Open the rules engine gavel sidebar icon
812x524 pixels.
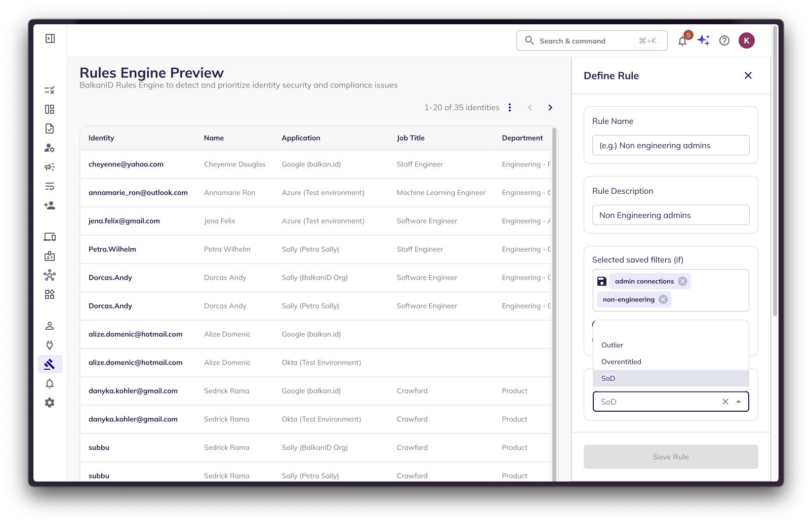pyautogui.click(x=50, y=364)
